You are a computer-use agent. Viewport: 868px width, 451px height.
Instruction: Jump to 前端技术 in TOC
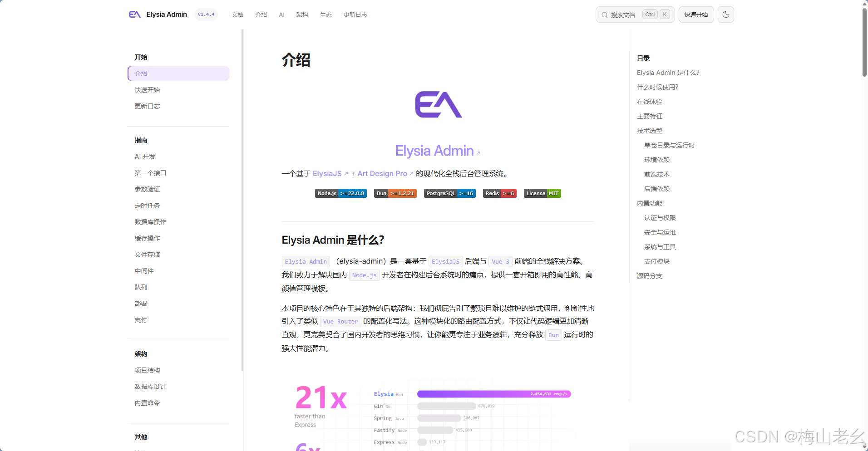(x=656, y=174)
